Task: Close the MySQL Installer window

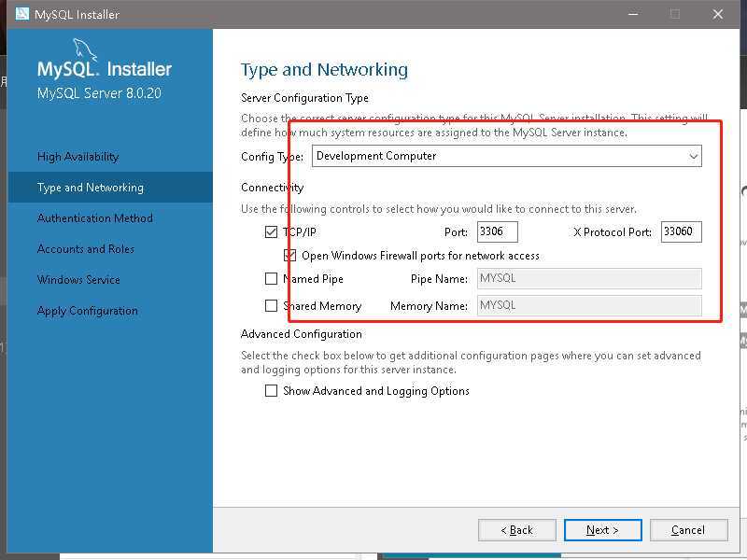Action: coord(717,14)
